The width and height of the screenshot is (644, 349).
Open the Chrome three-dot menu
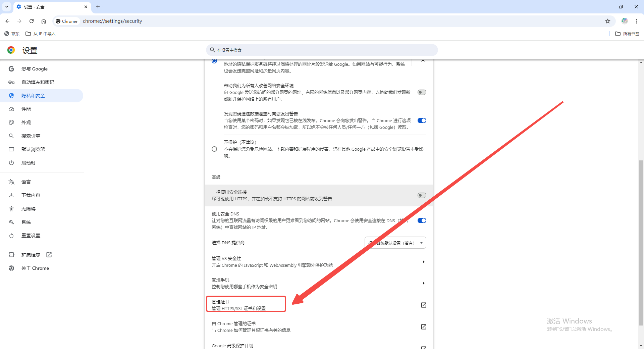coord(637,21)
